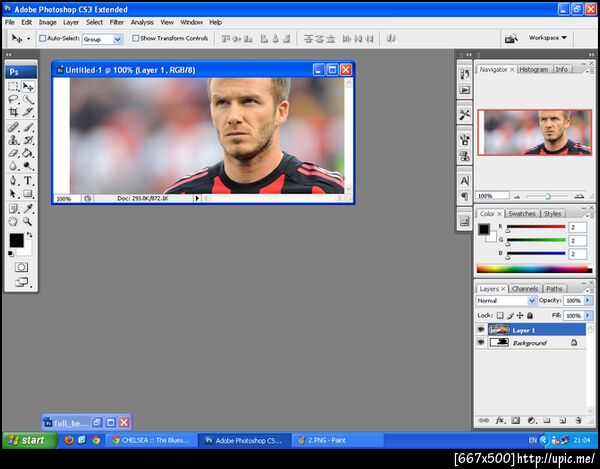
Task: Select the Slice tool
Action: point(28,112)
